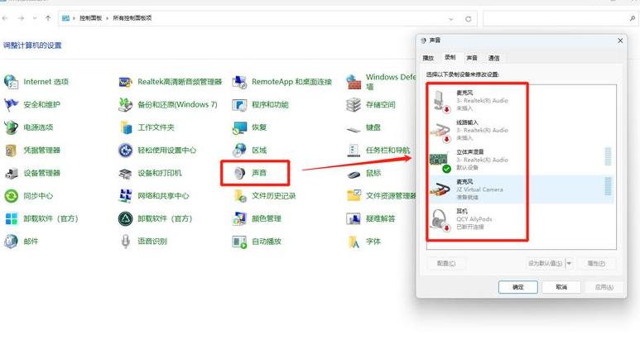This screenshot has height=364, width=640.
Task: Open the Internet 选项 globe icon
Action: click(x=11, y=82)
